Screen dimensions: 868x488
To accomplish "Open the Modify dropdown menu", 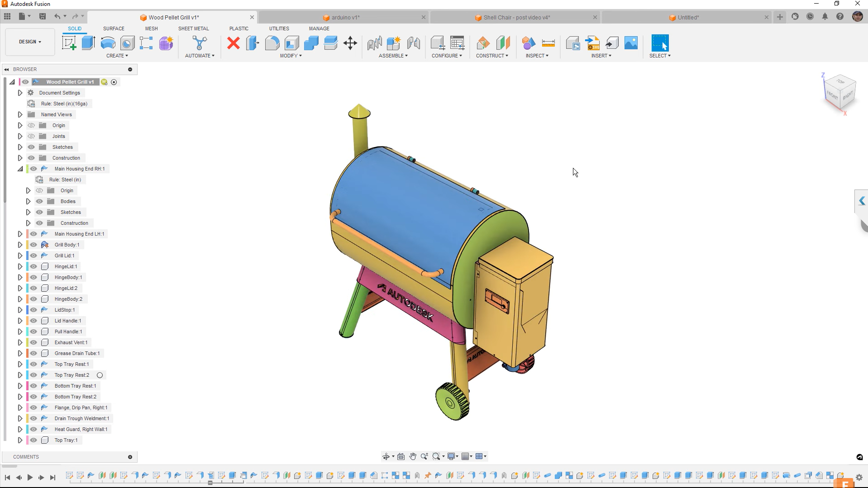I will [291, 56].
